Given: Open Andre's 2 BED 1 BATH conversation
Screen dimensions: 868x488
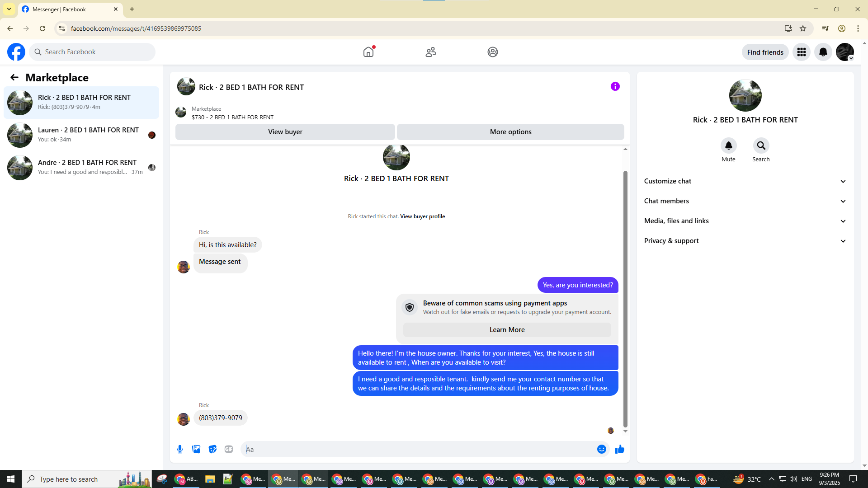Looking at the screenshot, I should 81,168.
